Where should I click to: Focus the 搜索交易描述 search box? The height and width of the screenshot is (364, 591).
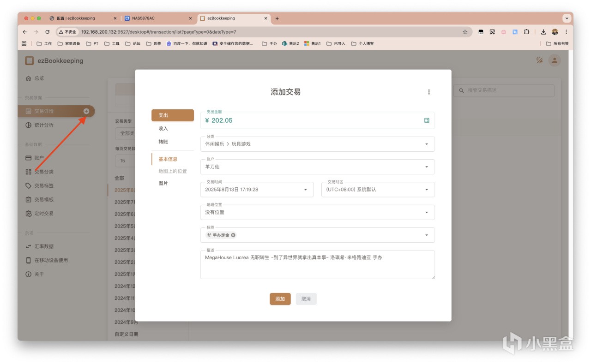(x=504, y=90)
